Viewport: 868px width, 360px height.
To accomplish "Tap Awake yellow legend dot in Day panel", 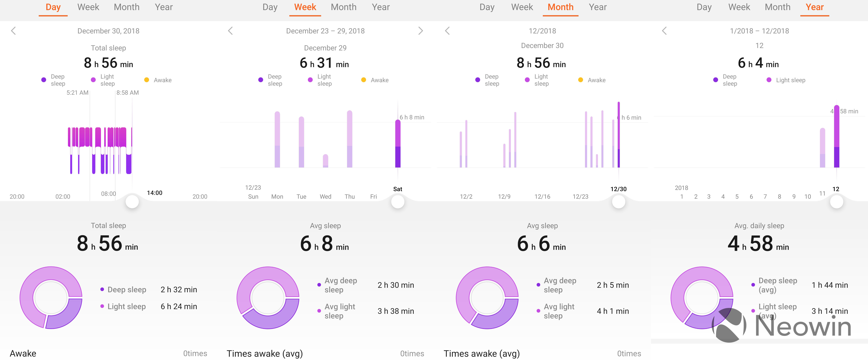I will click(147, 80).
